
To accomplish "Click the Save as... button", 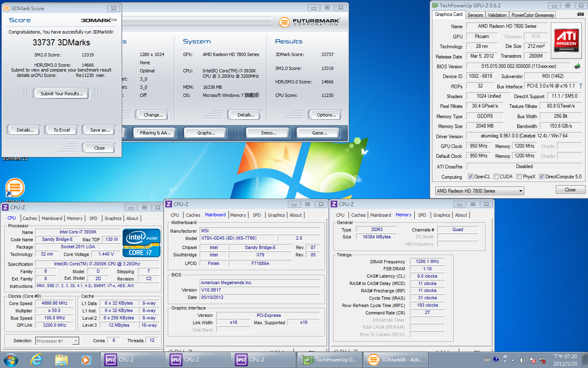I will (100, 130).
